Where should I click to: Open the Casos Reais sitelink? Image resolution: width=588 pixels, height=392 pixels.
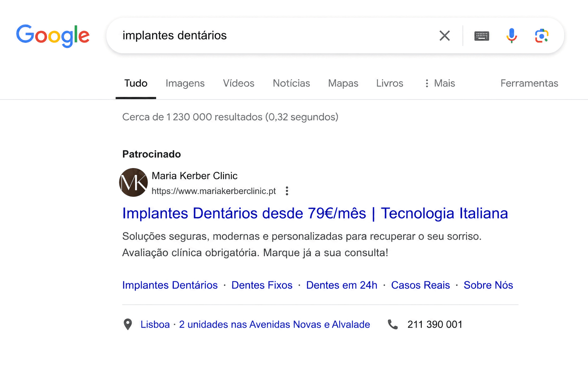pyautogui.click(x=420, y=285)
